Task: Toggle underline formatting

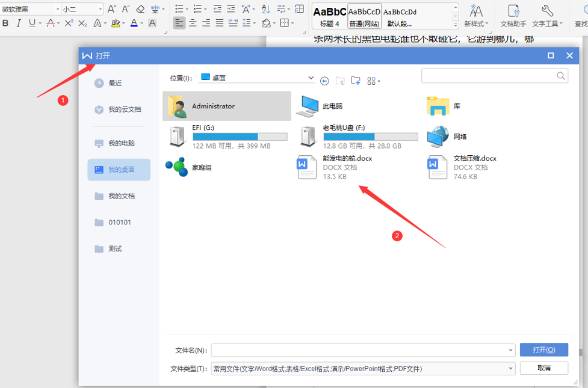Action: tap(32, 23)
